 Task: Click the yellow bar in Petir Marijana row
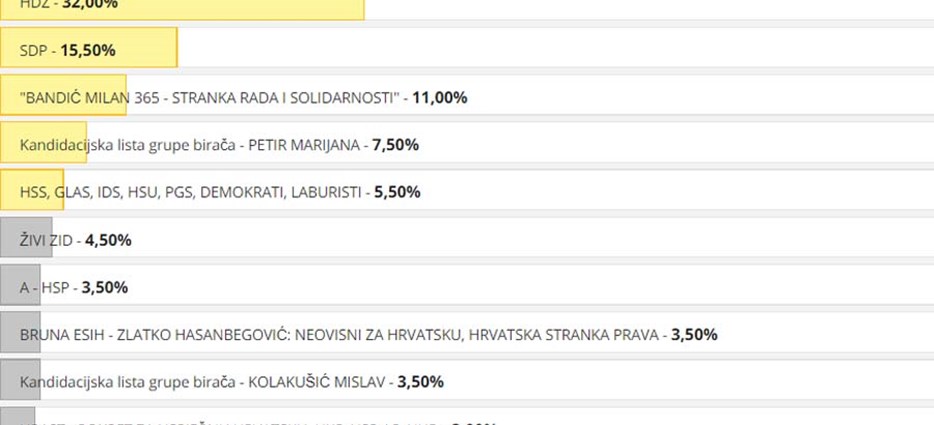coord(43,142)
